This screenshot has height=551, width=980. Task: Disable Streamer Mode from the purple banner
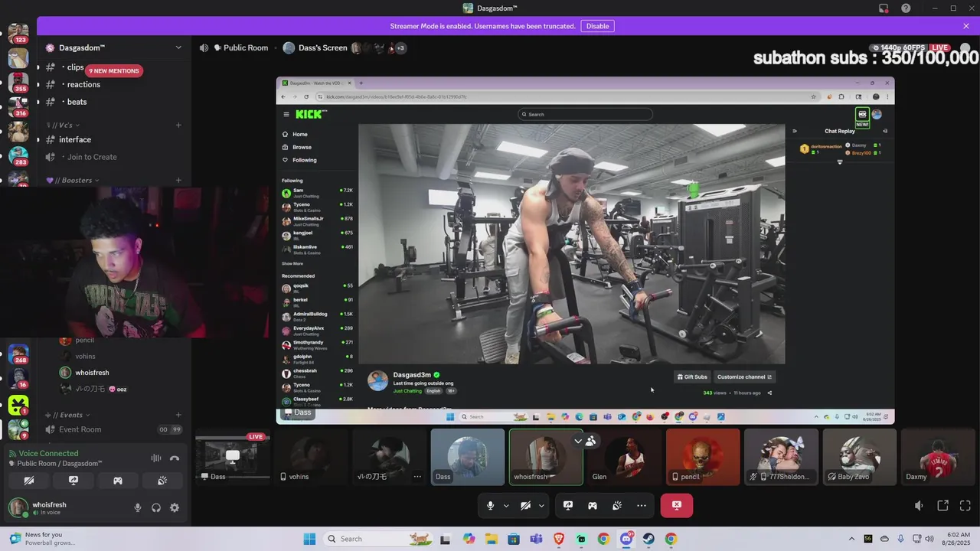597,26
